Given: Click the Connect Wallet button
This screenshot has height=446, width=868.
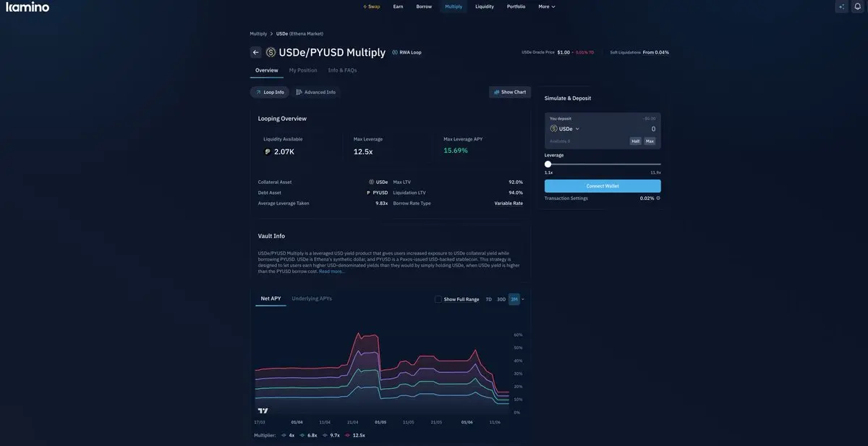Looking at the screenshot, I should click(x=603, y=186).
